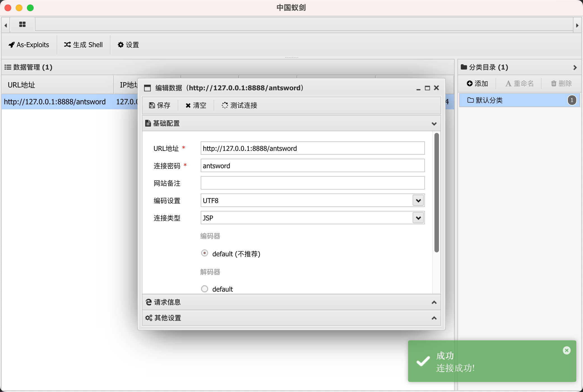
Task: Run 测试连接 to test the connection
Action: click(x=239, y=105)
